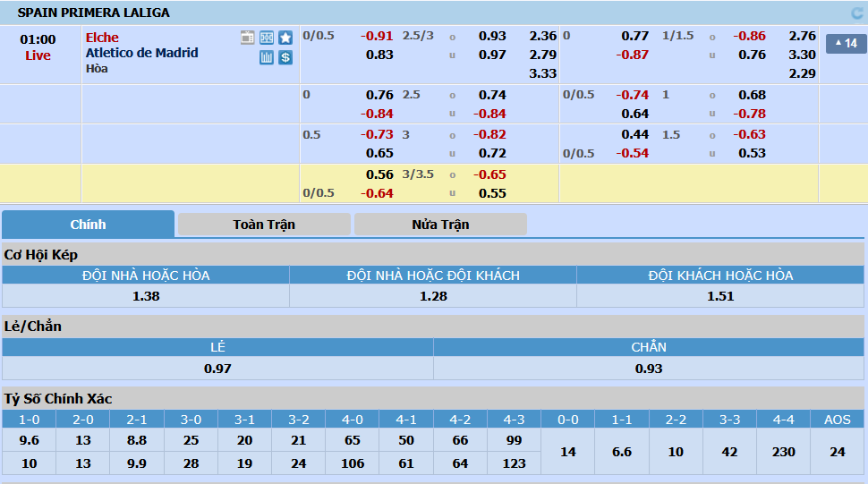868x484 pixels.
Task: Pick the 1.51 Đội Khách Hoặc Hòa odds
Action: click(720, 296)
